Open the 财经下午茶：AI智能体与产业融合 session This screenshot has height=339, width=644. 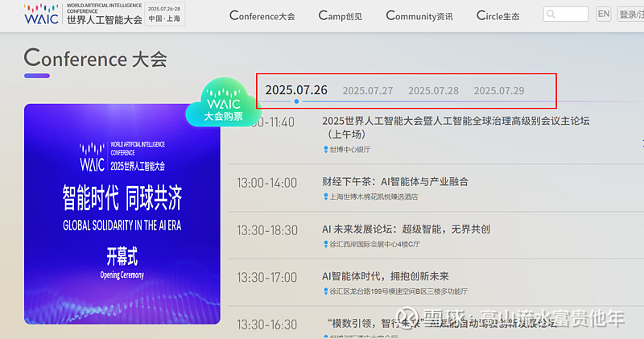coord(395,182)
